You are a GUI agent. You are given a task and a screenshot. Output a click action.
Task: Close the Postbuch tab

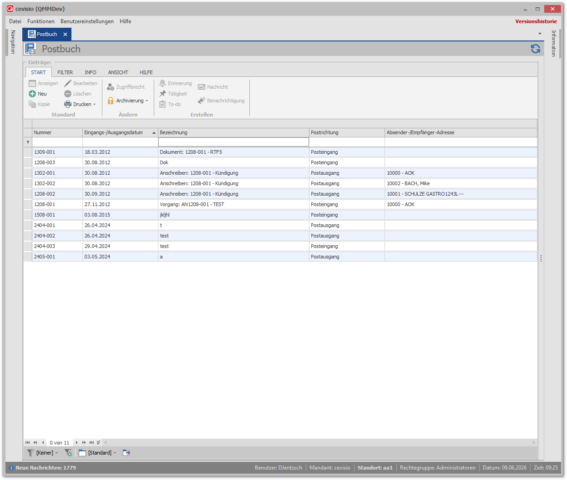coord(65,34)
